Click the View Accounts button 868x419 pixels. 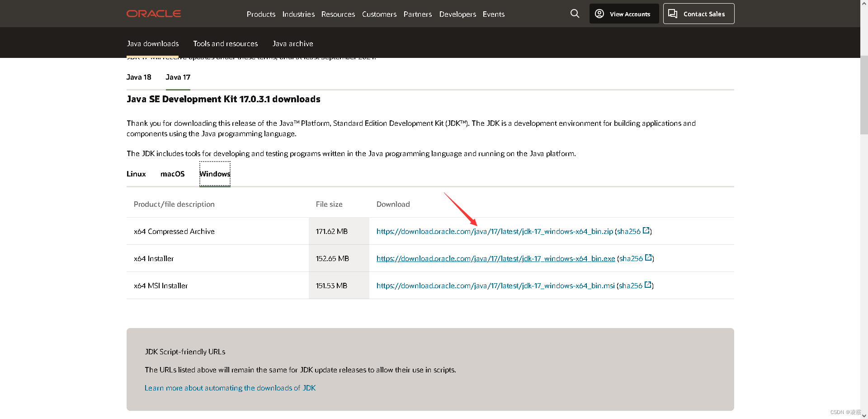624,14
